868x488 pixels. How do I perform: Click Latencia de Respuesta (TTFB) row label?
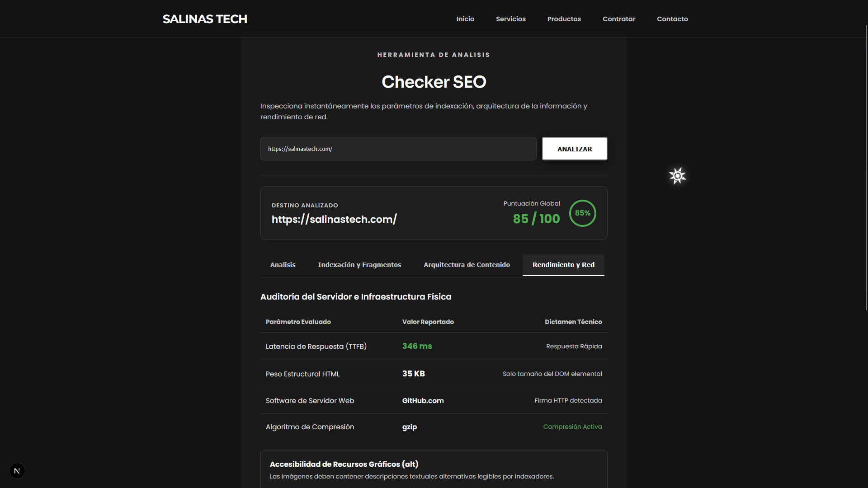[316, 347]
